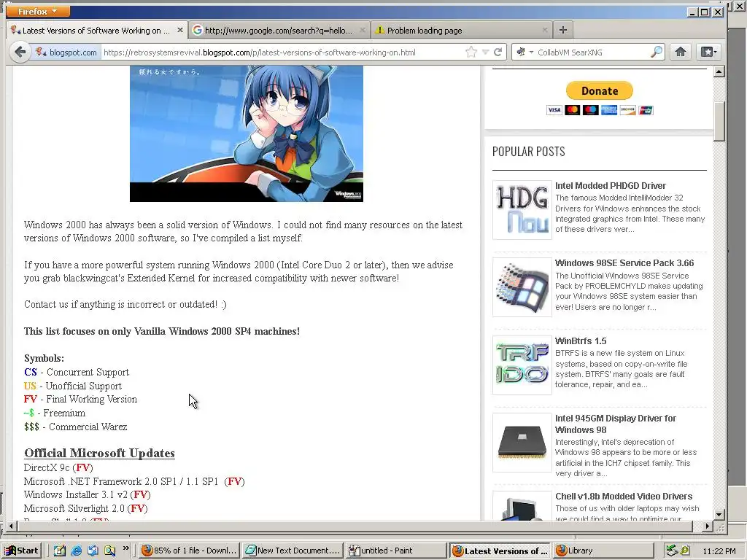Open the search engine selector dropdown
The height and width of the screenshot is (560, 747).
pos(525,52)
